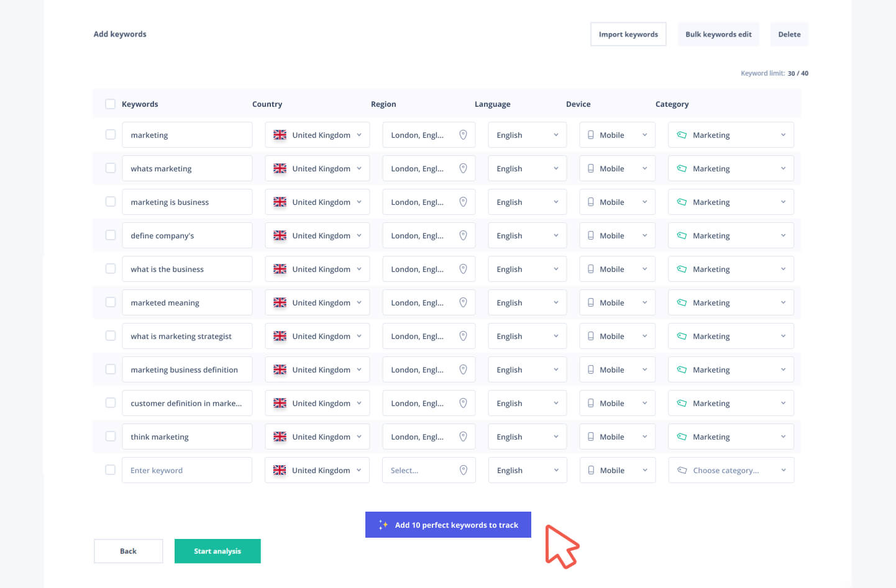Image resolution: width=896 pixels, height=588 pixels.
Task: Focus the Enter keyword input field
Action: click(x=186, y=470)
